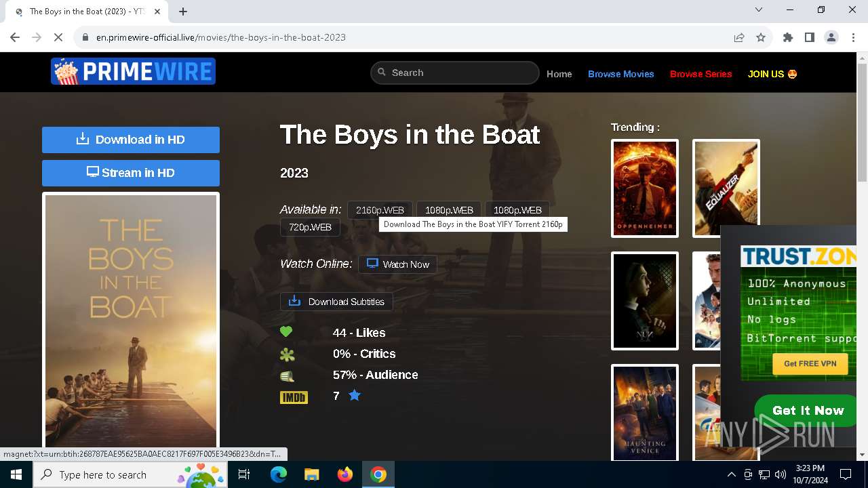Click the scrollbar down arrow

863,455
